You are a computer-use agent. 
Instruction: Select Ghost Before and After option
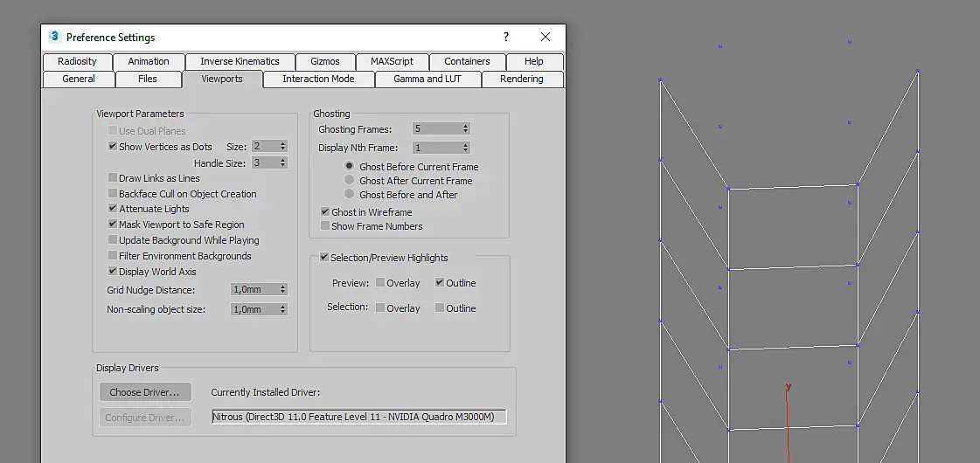(350, 194)
